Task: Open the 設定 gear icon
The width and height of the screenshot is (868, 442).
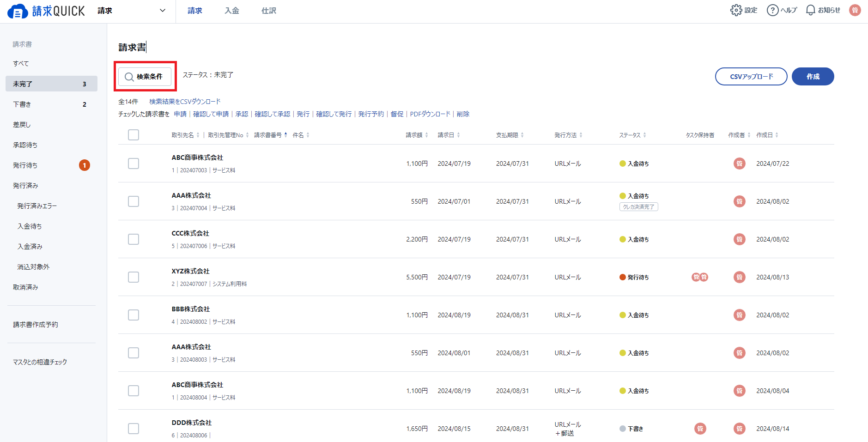Action: coord(736,10)
